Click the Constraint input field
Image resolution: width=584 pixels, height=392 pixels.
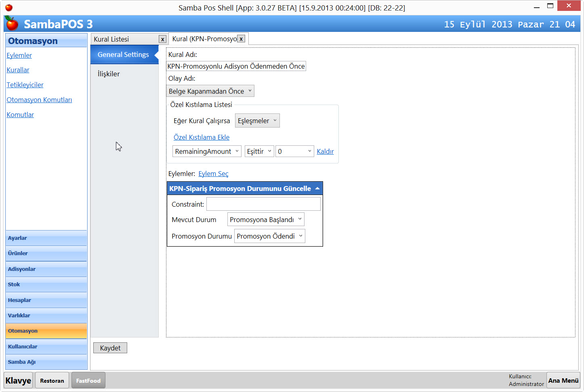click(263, 204)
